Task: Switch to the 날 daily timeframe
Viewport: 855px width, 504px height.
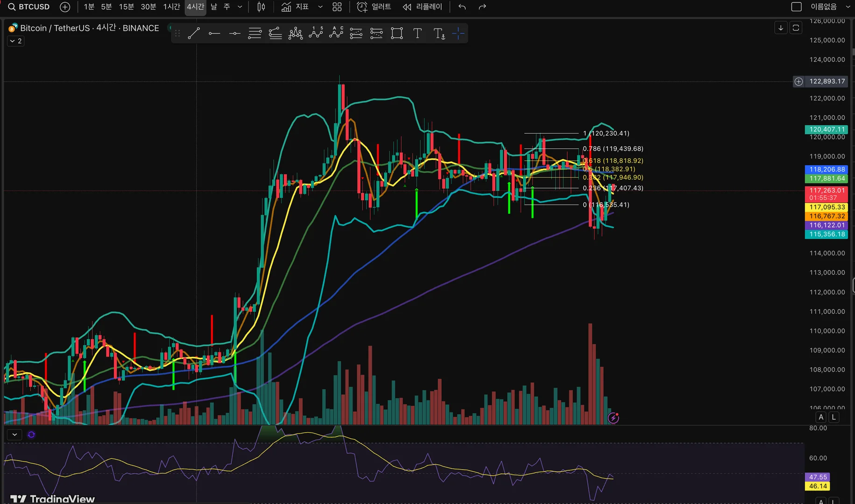Action: tap(214, 7)
